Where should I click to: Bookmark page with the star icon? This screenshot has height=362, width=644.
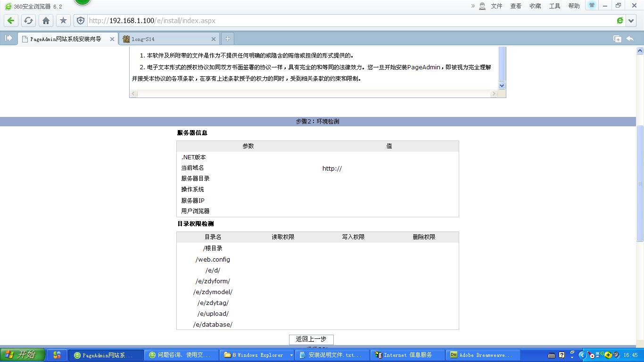[x=63, y=21]
